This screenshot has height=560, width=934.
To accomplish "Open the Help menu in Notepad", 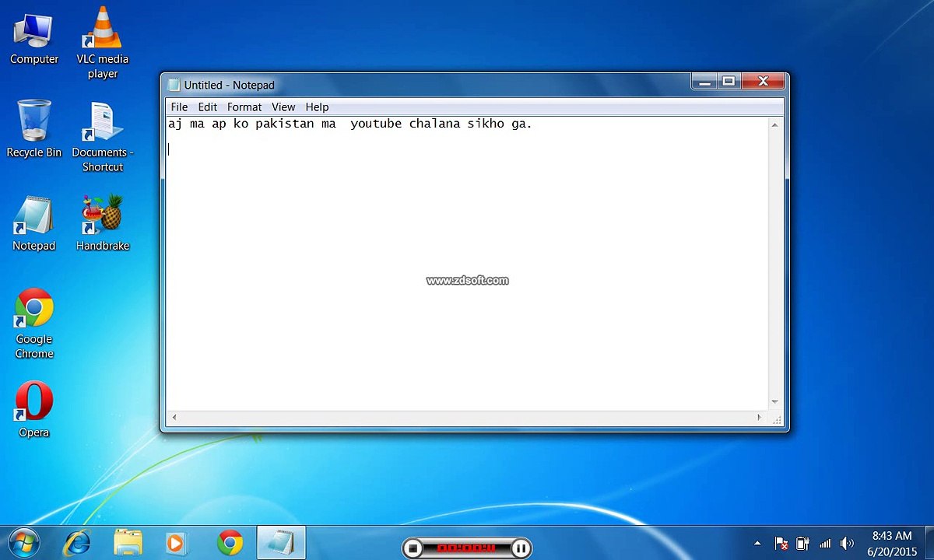I will pyautogui.click(x=317, y=107).
